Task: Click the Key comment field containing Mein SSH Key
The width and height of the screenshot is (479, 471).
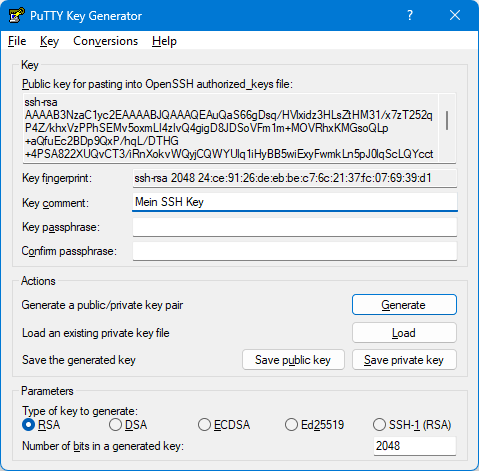Action: coord(295,202)
